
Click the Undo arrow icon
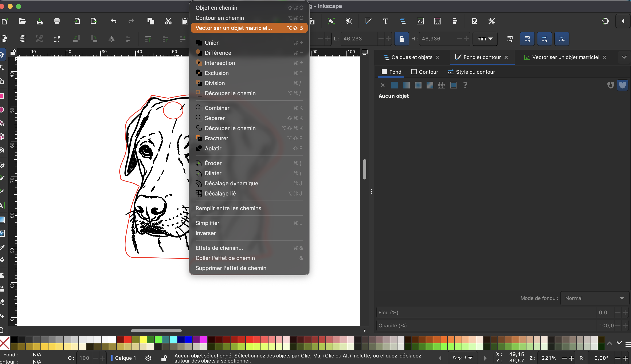click(x=114, y=21)
